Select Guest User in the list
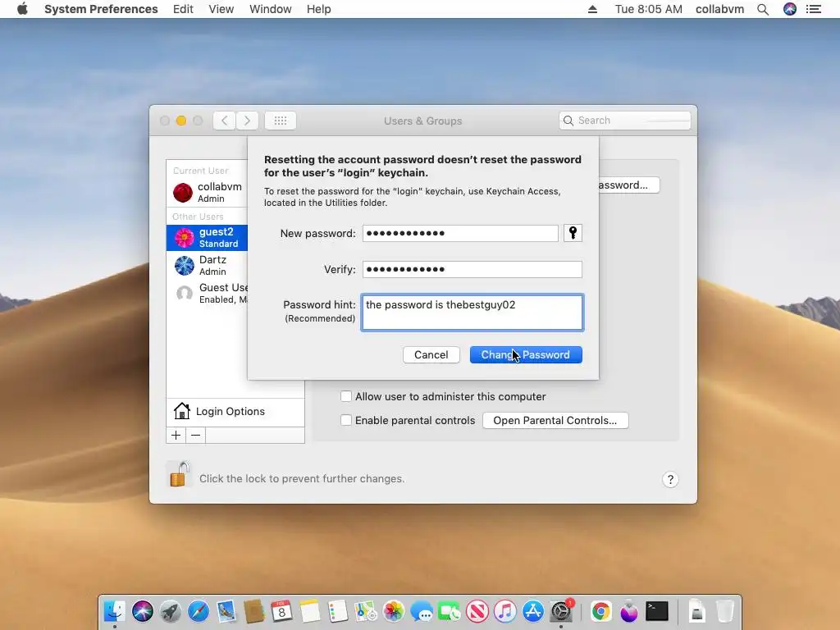The height and width of the screenshot is (630, 840). (x=207, y=293)
